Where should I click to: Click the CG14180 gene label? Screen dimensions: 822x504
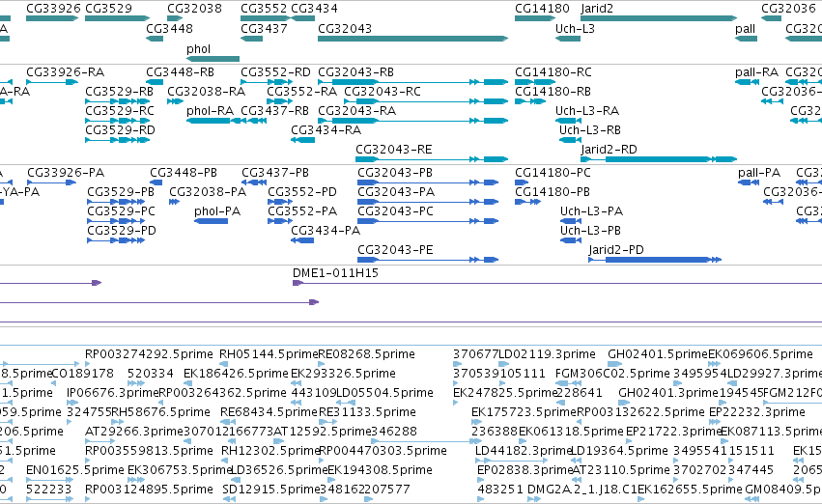pyautogui.click(x=542, y=9)
